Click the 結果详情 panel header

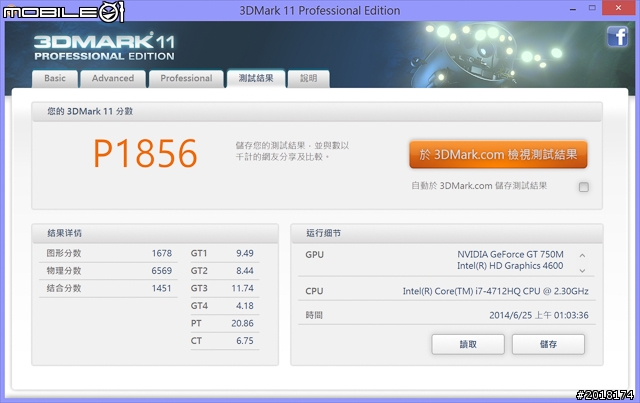(x=155, y=233)
